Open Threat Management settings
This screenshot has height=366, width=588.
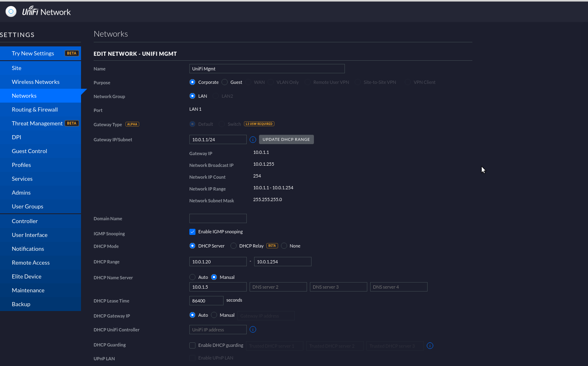(40, 123)
